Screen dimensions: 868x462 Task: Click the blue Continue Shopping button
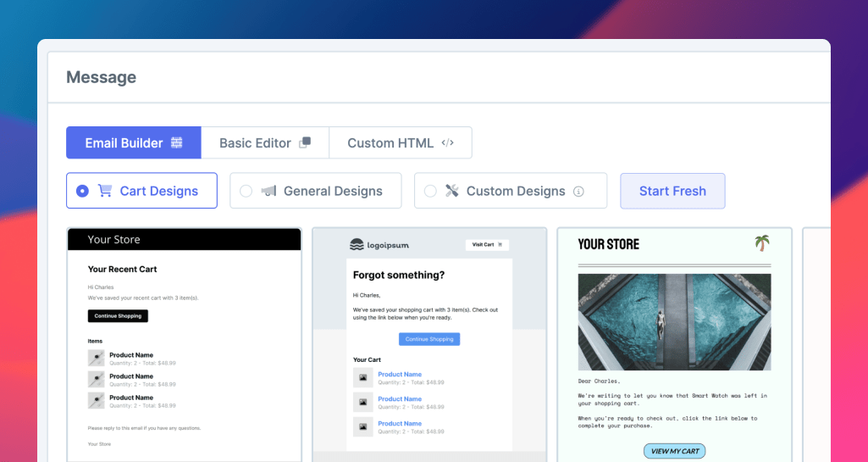(429, 339)
